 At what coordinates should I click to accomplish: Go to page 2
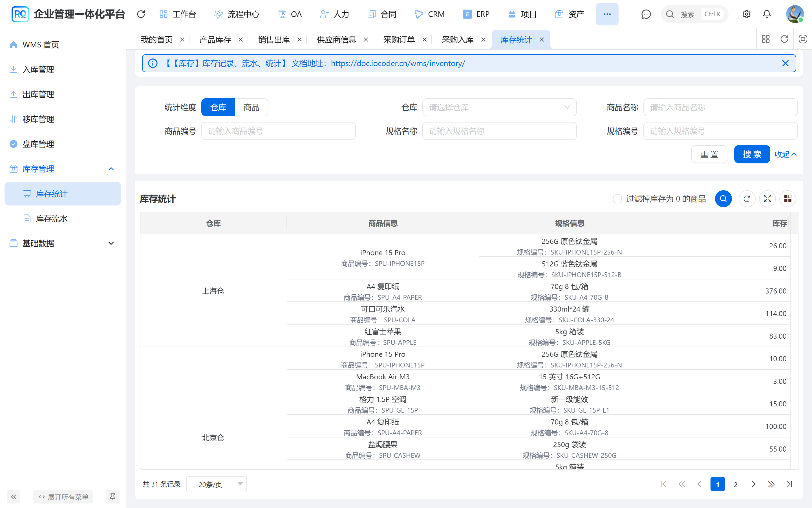[x=736, y=484]
